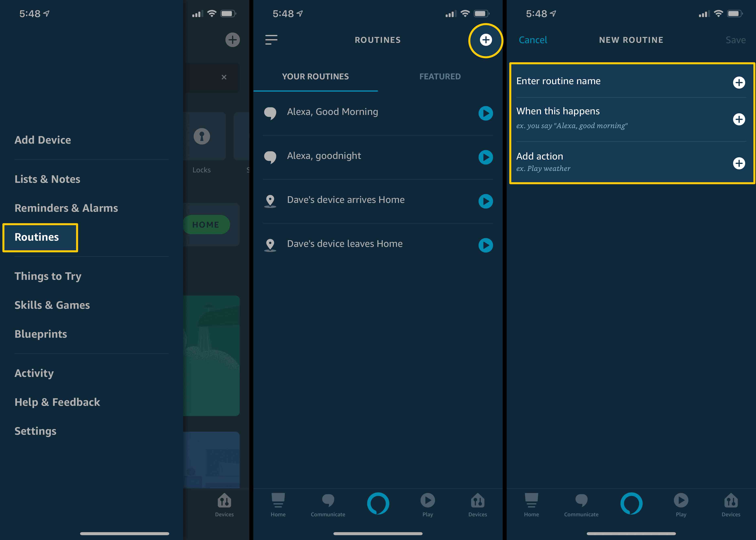Open Things to Try menu entry
This screenshot has width=756, height=540.
[x=48, y=276]
